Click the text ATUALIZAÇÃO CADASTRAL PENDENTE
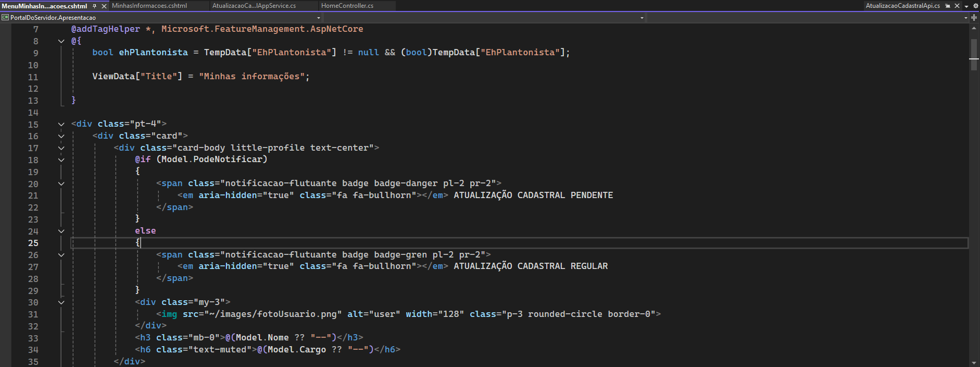This screenshot has height=367, width=980. coord(533,195)
